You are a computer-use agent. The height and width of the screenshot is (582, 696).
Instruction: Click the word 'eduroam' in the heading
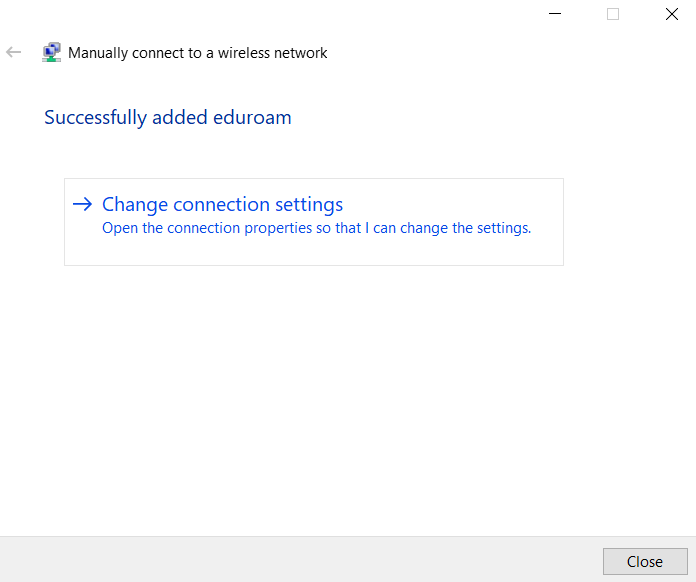[252, 118]
